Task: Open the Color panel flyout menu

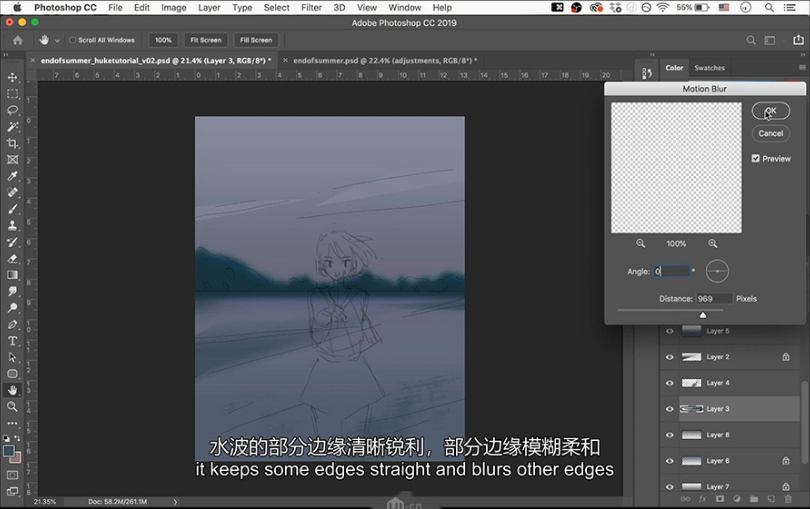Action: [802, 68]
